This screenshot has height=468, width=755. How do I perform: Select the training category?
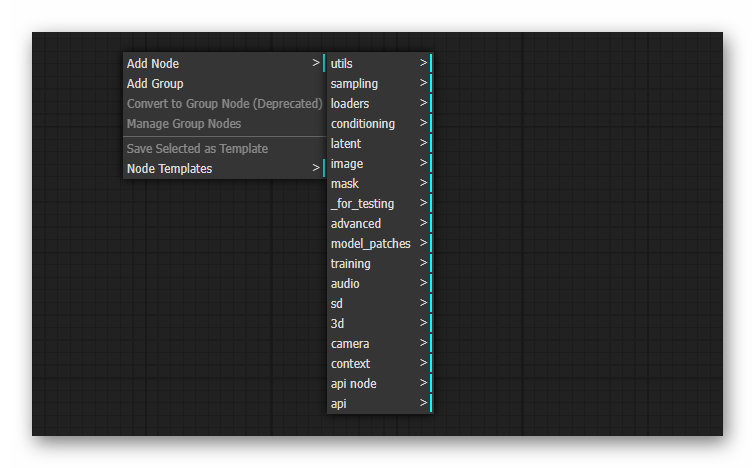378,264
